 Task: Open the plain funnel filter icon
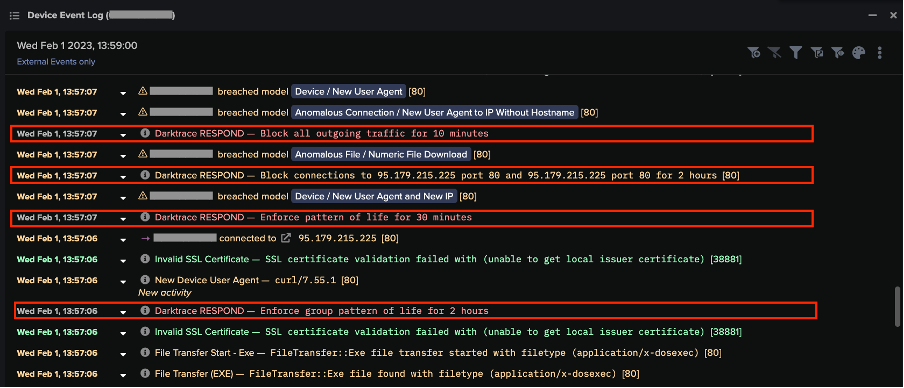796,53
